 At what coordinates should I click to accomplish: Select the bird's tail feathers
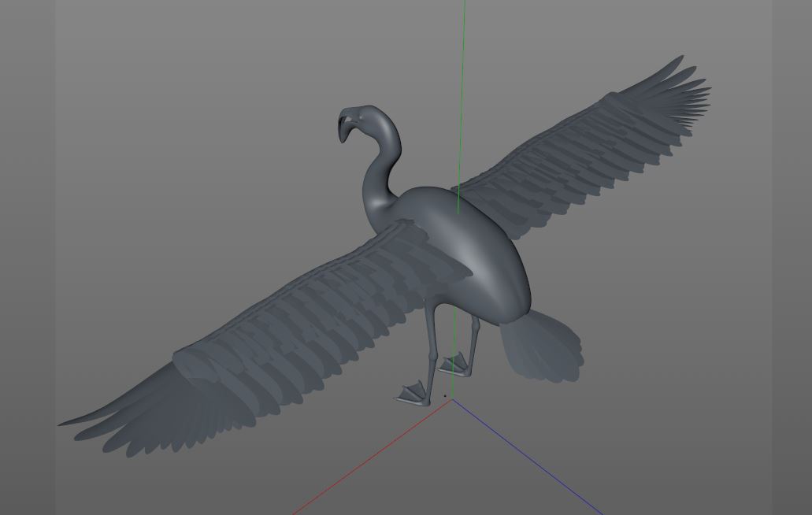click(541, 346)
